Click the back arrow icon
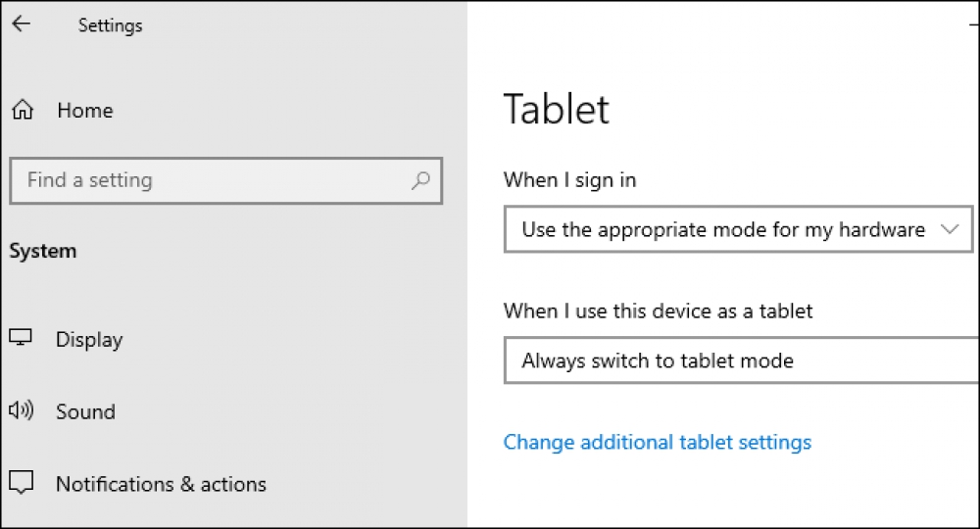This screenshot has width=980, height=529. pos(22,24)
